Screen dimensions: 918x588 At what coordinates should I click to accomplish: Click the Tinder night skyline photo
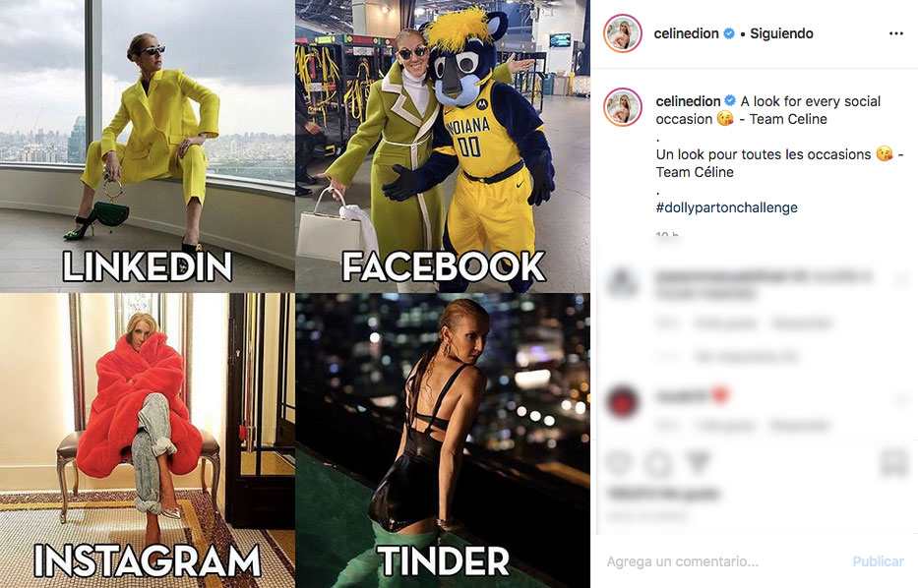tap(443, 441)
